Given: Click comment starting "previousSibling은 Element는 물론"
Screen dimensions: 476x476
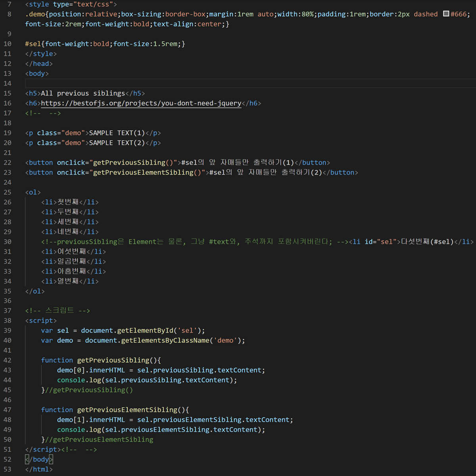Looking at the screenshot, I should (x=195, y=242).
